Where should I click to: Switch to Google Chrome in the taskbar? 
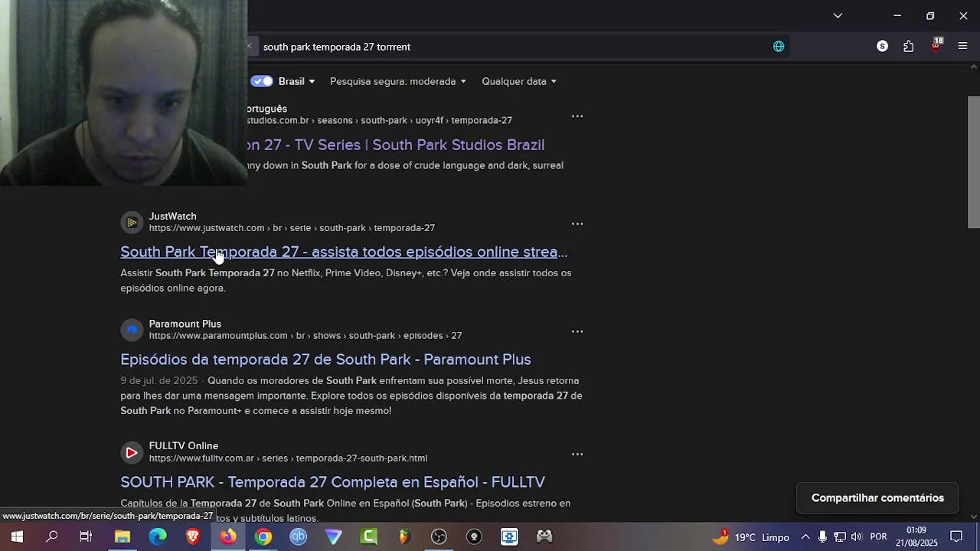[x=263, y=537]
